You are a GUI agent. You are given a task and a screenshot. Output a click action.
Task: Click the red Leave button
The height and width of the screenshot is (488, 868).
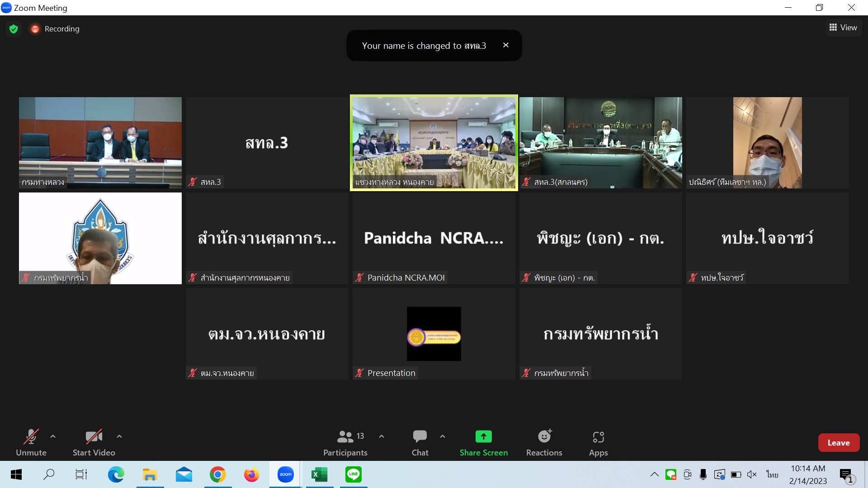pos(838,443)
